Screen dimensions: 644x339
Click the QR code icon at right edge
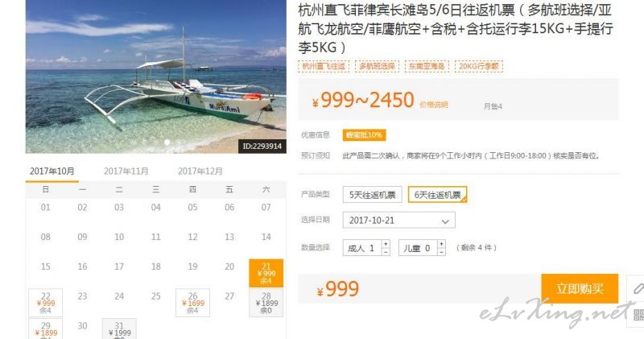[x=638, y=315]
